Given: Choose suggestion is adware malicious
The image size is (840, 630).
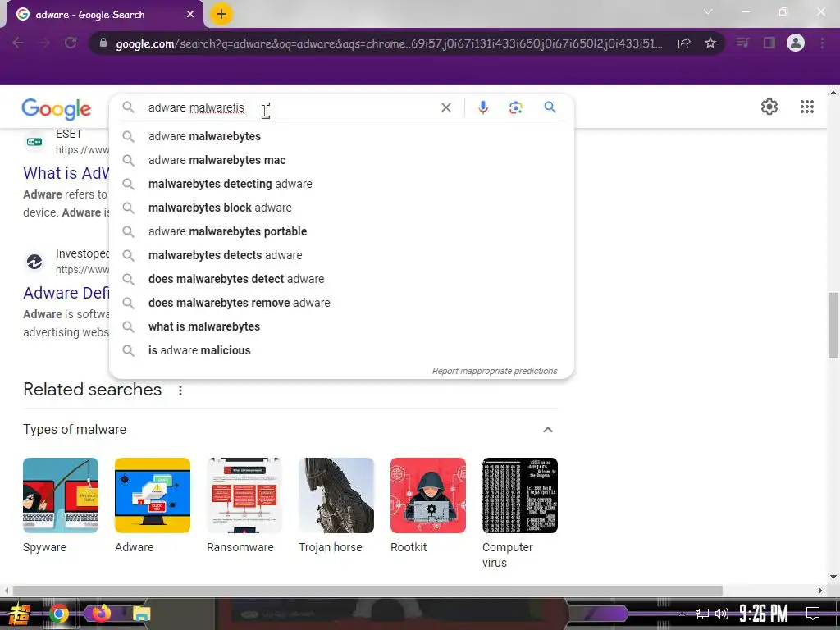Looking at the screenshot, I should click(341, 350).
